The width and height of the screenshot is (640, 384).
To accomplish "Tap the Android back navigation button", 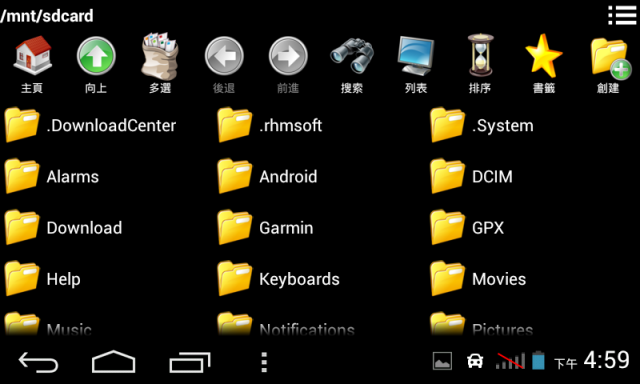I will pos(38,362).
